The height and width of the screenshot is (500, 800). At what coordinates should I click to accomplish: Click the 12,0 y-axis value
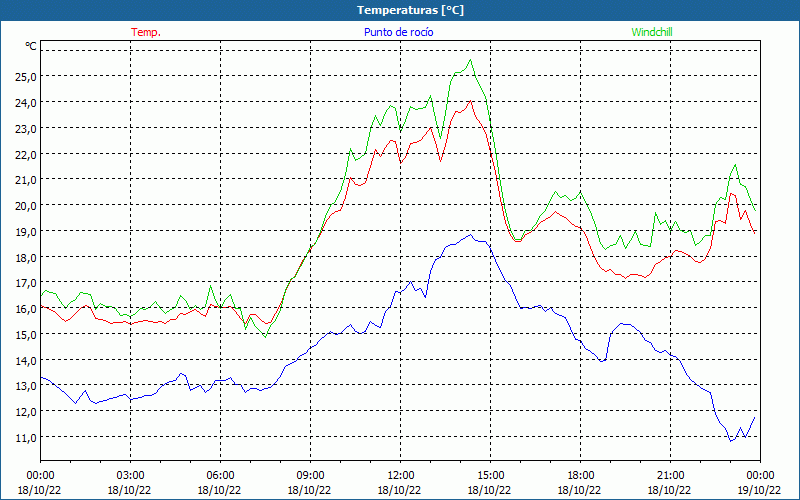click(x=26, y=411)
